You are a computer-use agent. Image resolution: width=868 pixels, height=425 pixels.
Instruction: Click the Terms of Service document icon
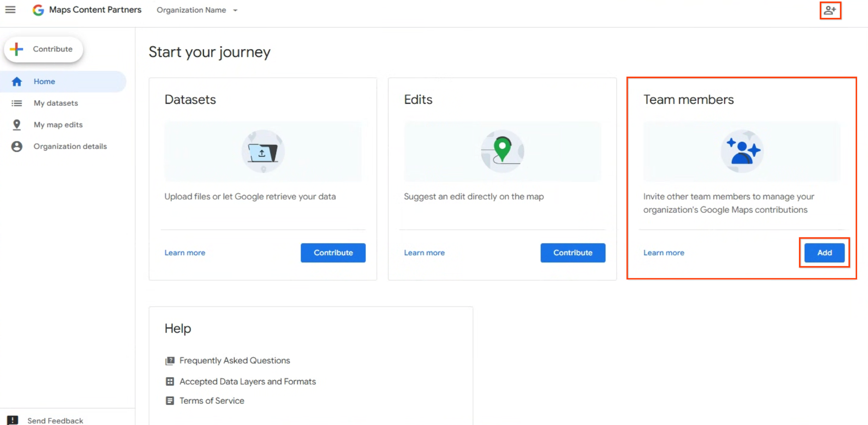(170, 401)
